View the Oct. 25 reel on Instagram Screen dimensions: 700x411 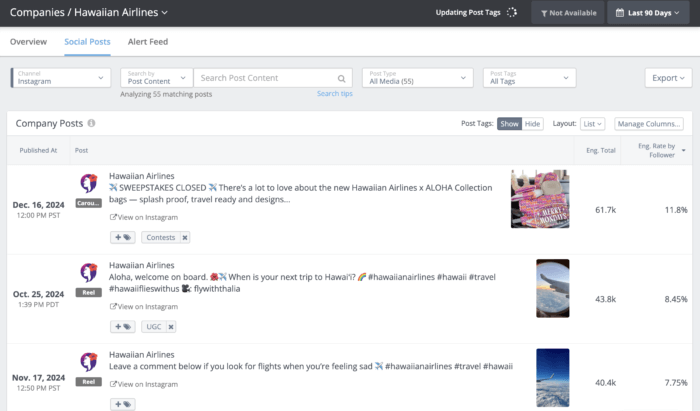(x=144, y=307)
